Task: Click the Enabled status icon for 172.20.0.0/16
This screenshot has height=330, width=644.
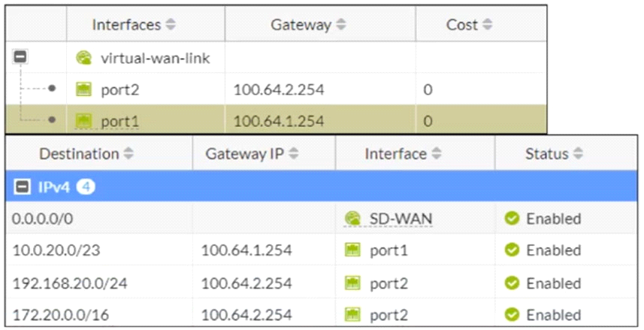Action: 512,314
